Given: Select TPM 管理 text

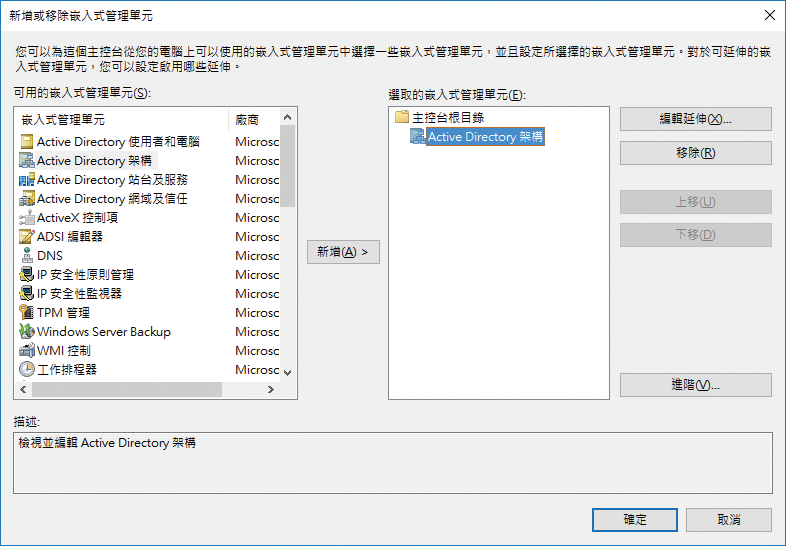Looking at the screenshot, I should pos(64,313).
